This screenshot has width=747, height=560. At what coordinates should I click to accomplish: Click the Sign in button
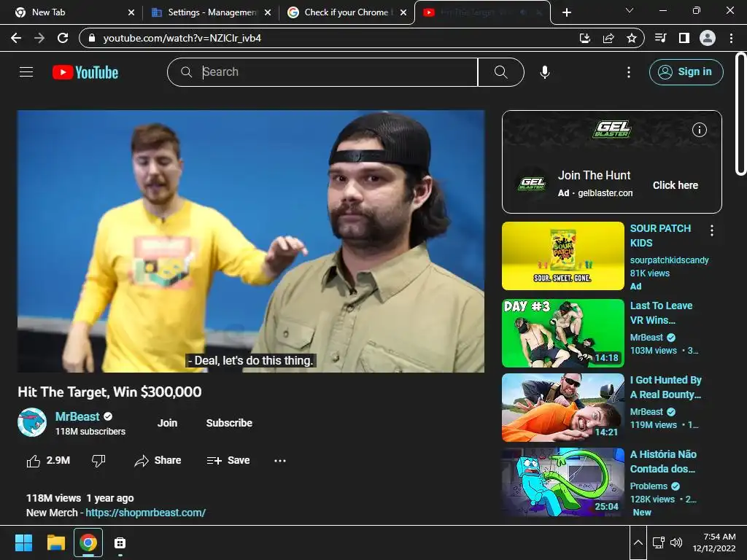point(686,72)
